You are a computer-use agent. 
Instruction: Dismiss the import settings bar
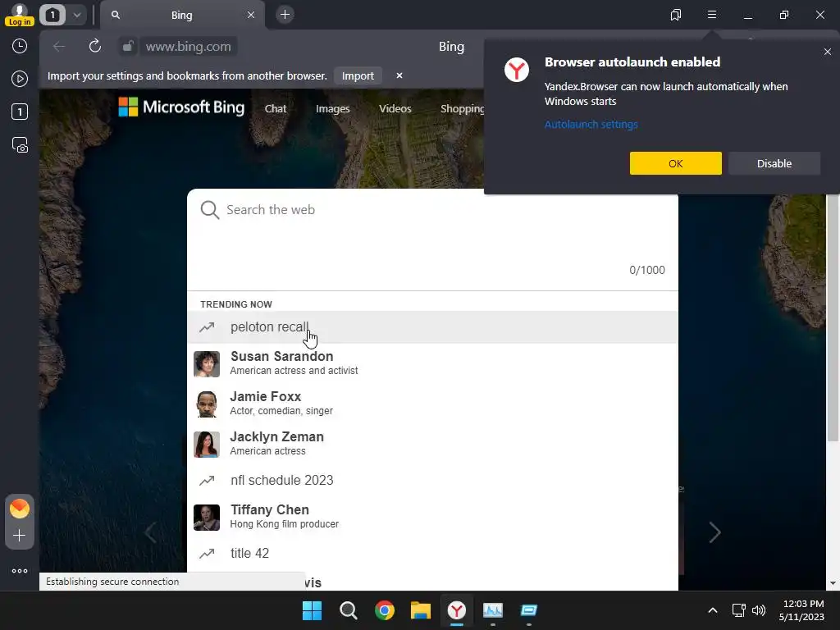[399, 75]
